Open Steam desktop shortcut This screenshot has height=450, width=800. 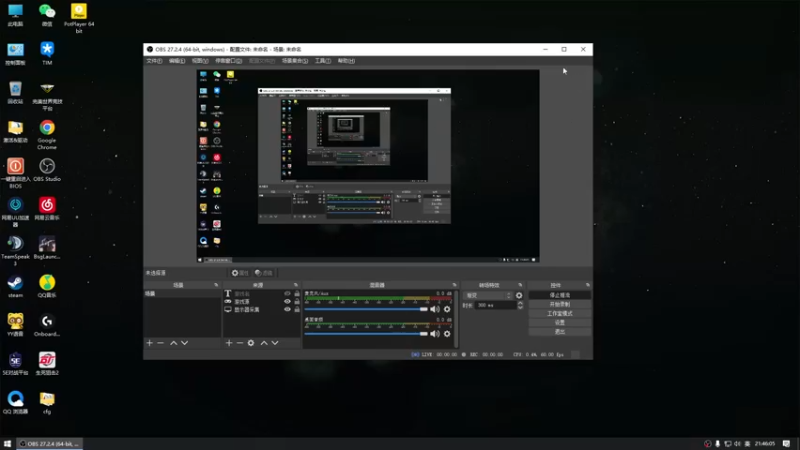(x=15, y=287)
